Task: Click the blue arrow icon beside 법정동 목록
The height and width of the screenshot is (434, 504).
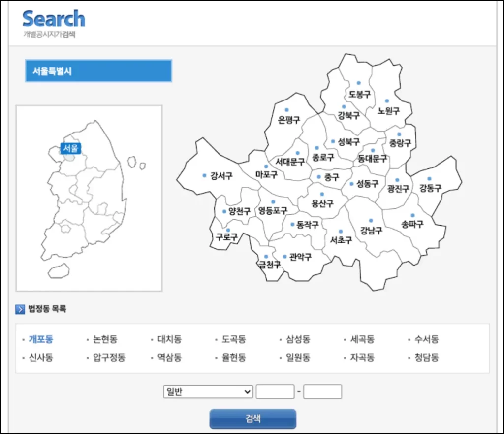Action: pyautogui.click(x=20, y=309)
